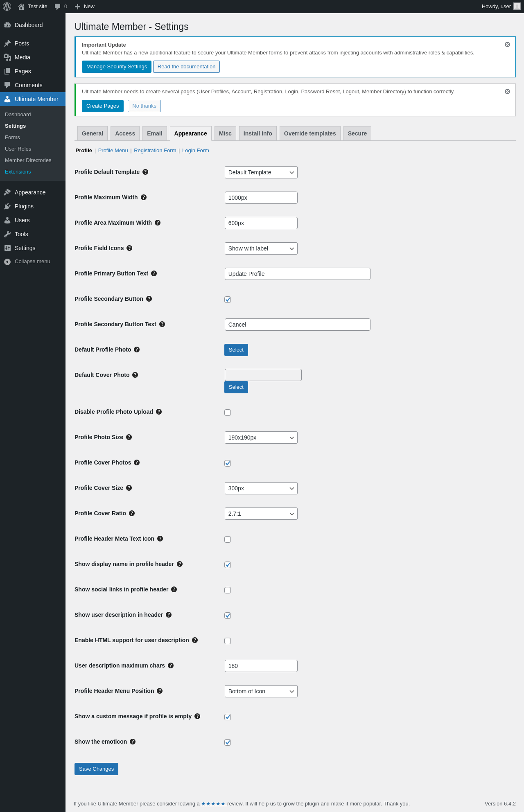Viewport: 524px width, 812px height.
Task: Open the Login Form subsection link
Action: 196,151
